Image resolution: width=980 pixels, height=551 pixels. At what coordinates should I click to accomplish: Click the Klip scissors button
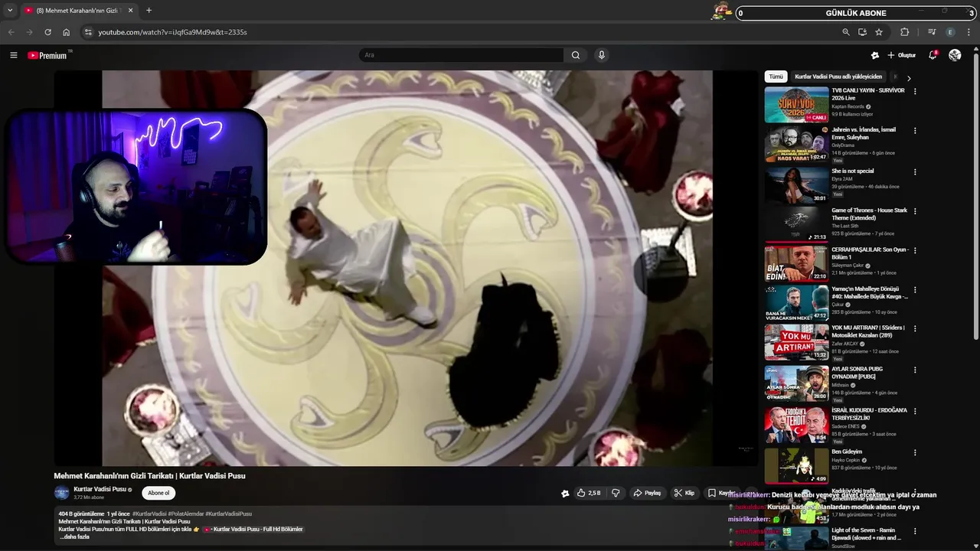(684, 494)
